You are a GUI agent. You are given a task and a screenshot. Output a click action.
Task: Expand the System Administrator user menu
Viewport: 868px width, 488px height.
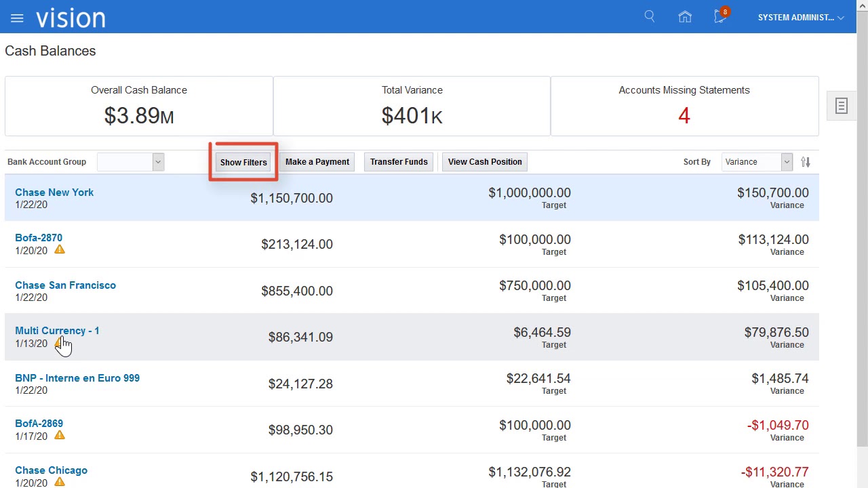(801, 18)
